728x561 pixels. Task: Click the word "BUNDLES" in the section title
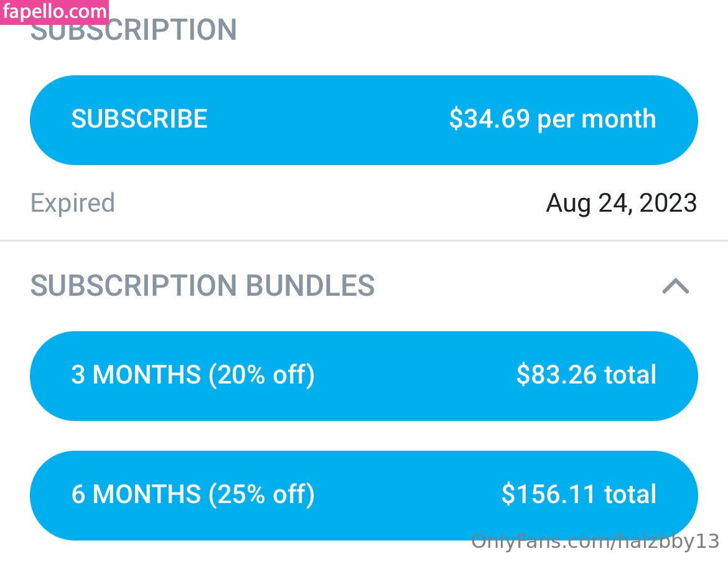click(x=310, y=286)
